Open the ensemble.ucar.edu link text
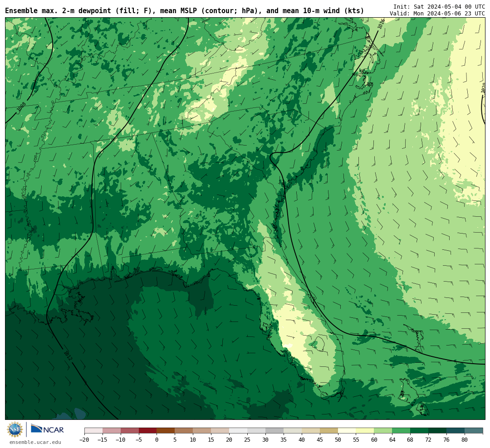This screenshot has height=448, width=490. pos(35,443)
